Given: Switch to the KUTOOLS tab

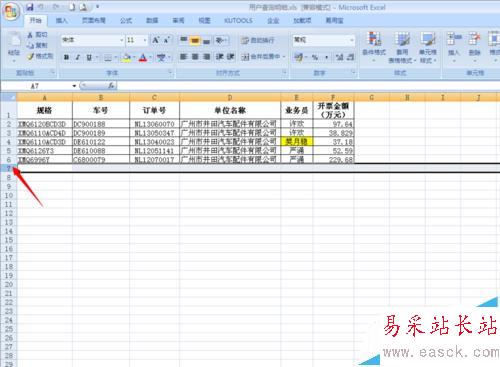Looking at the screenshot, I should [x=238, y=21].
